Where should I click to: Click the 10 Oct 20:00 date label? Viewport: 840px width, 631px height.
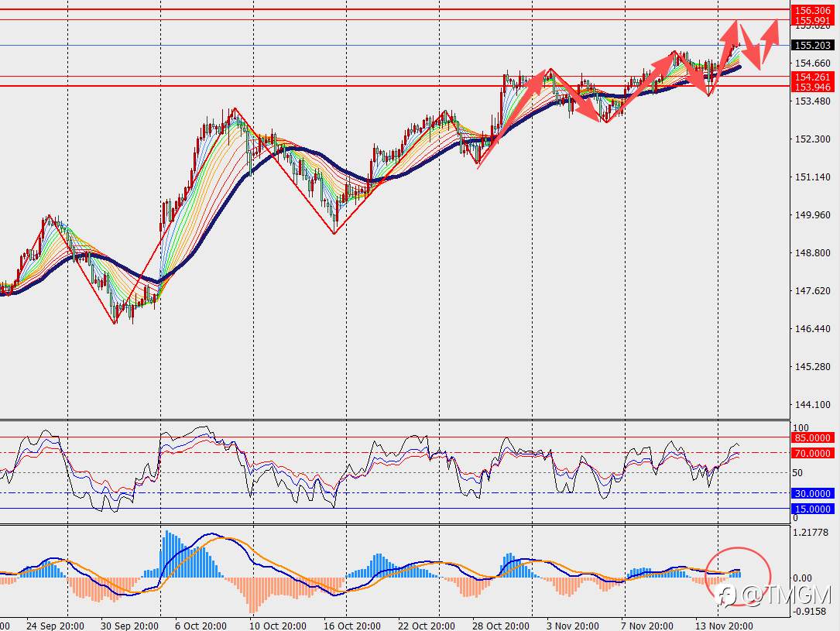pyautogui.click(x=278, y=626)
